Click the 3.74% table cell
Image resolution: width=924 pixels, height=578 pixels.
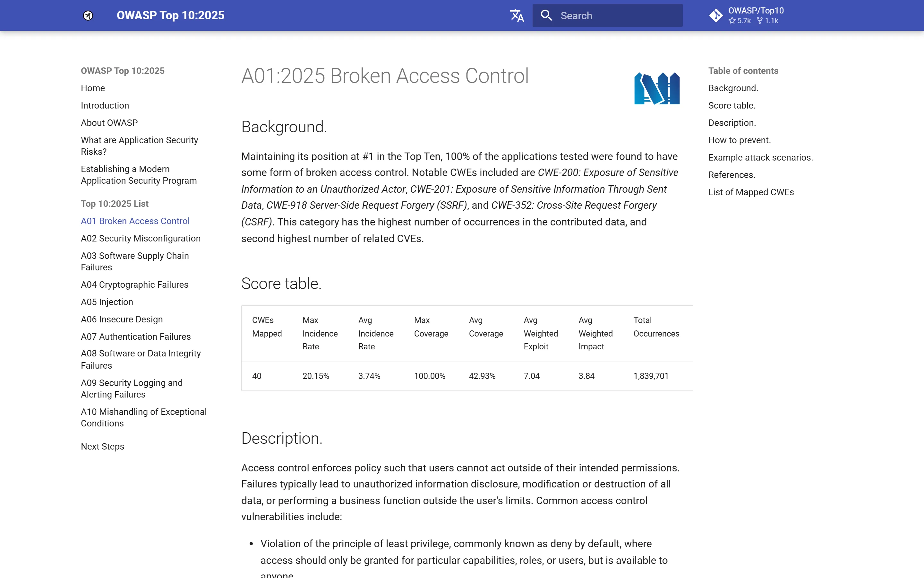[369, 376]
